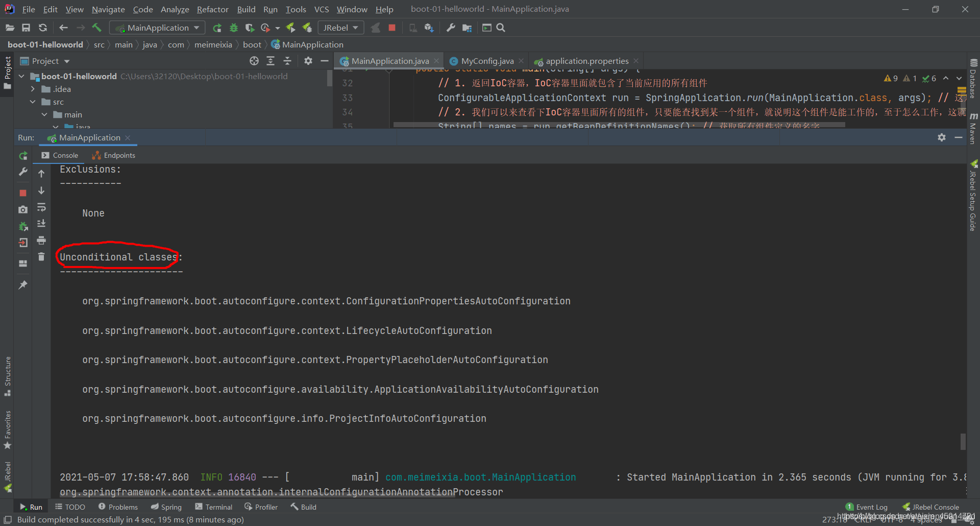Image resolution: width=980 pixels, height=526 pixels.
Task: Toggle scroll to end of console
Action: pyautogui.click(x=41, y=224)
